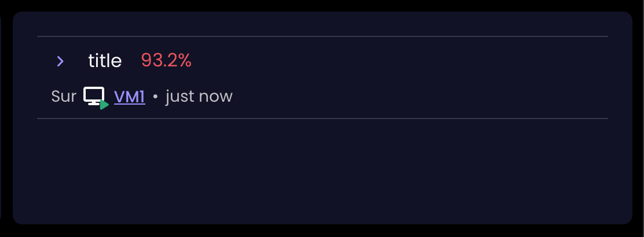Click the red 93.2% value
644x237 pixels.
[166, 61]
